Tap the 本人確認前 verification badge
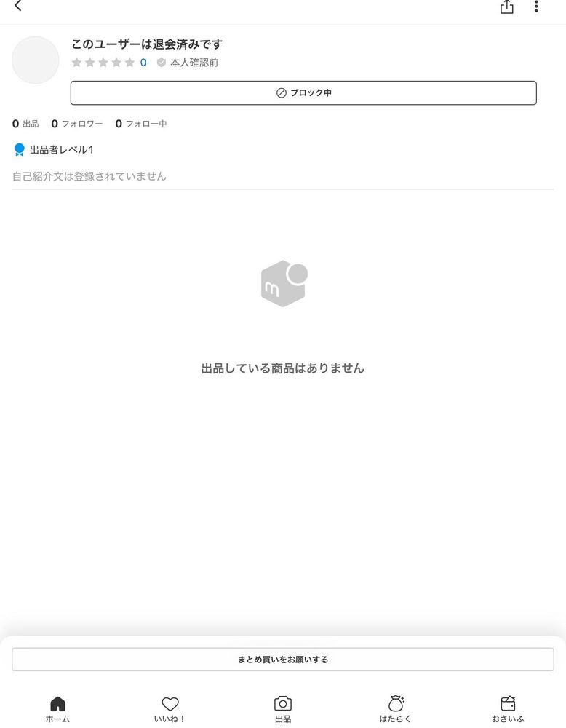Viewport: 566px width, 728px height. (x=188, y=63)
